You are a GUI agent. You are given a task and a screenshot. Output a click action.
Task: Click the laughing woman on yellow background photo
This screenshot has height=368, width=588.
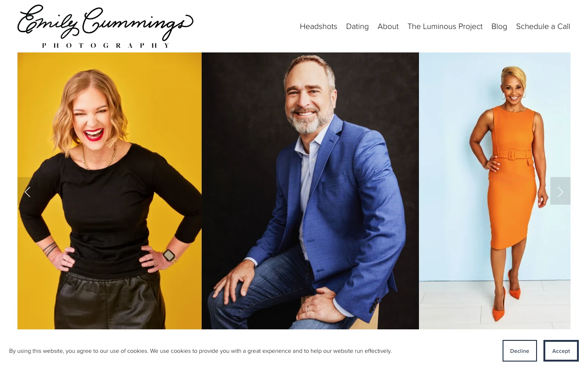[x=109, y=191]
